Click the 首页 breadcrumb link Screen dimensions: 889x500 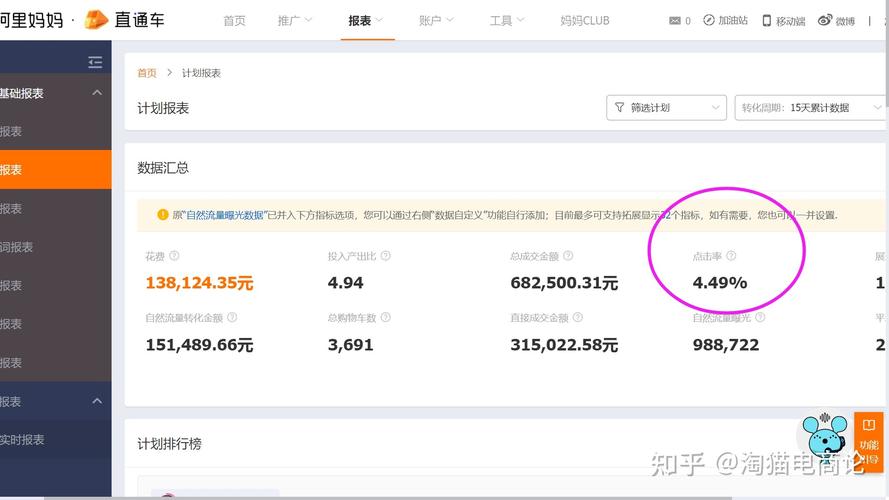point(147,73)
